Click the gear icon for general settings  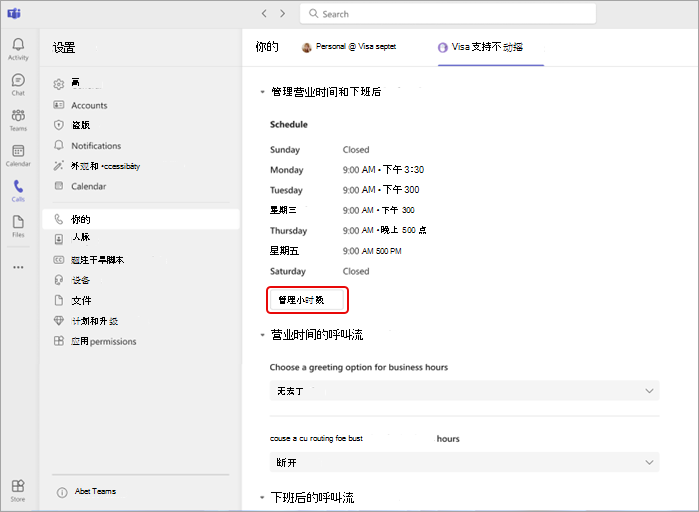coord(59,84)
